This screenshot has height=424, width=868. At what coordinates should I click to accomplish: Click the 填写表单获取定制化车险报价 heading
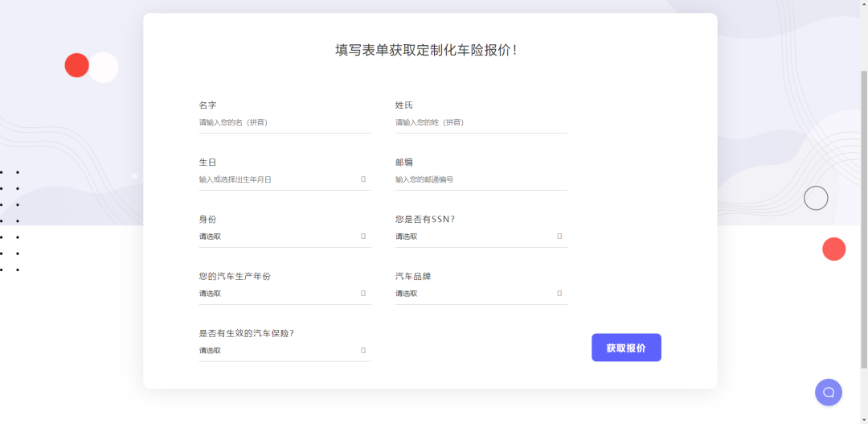tap(426, 50)
